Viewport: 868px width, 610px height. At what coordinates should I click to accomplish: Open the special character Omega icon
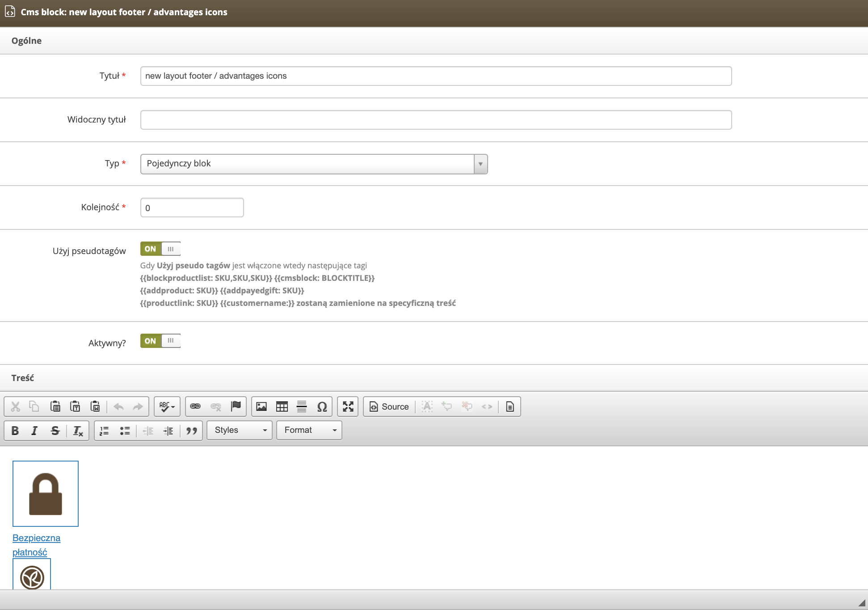tap(322, 407)
